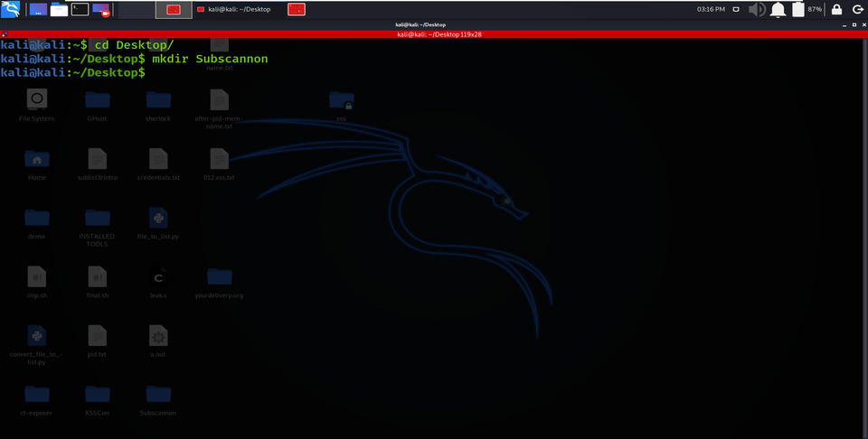The image size is (868, 439).
Task: Open the volume speaker control
Action: point(757,9)
